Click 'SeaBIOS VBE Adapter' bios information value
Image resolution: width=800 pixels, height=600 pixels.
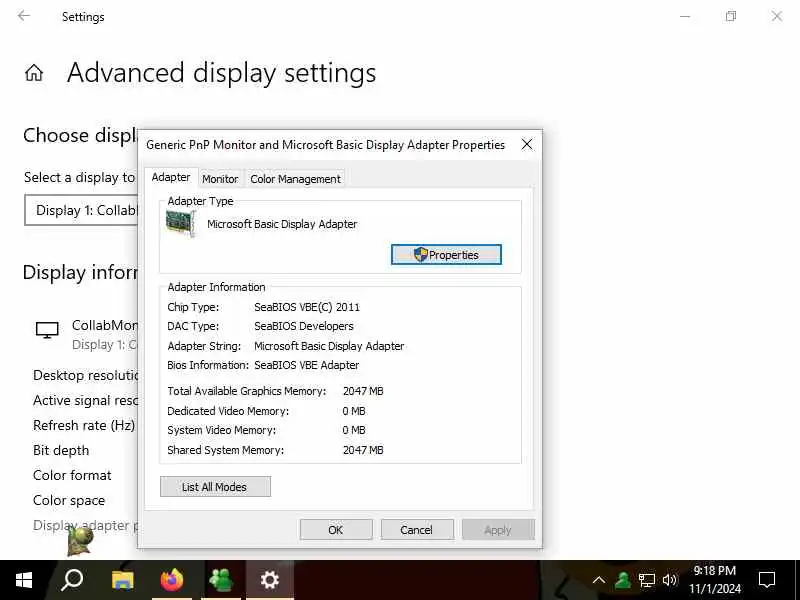click(x=307, y=365)
